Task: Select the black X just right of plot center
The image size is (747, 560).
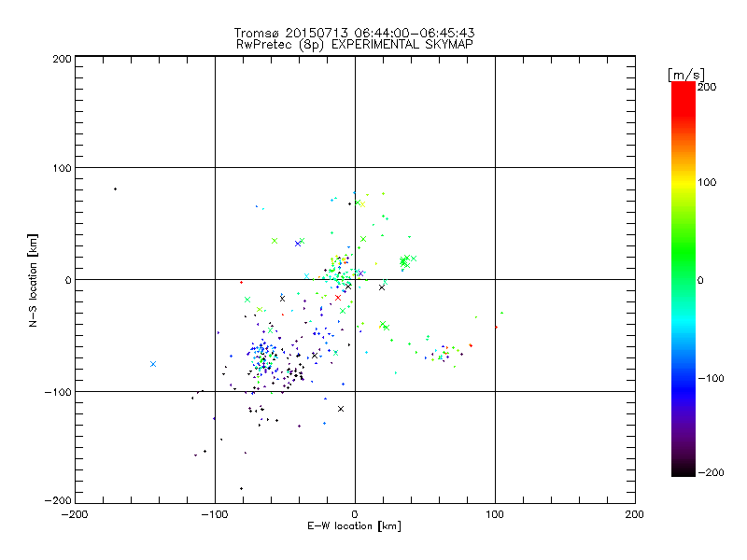Action: point(382,287)
